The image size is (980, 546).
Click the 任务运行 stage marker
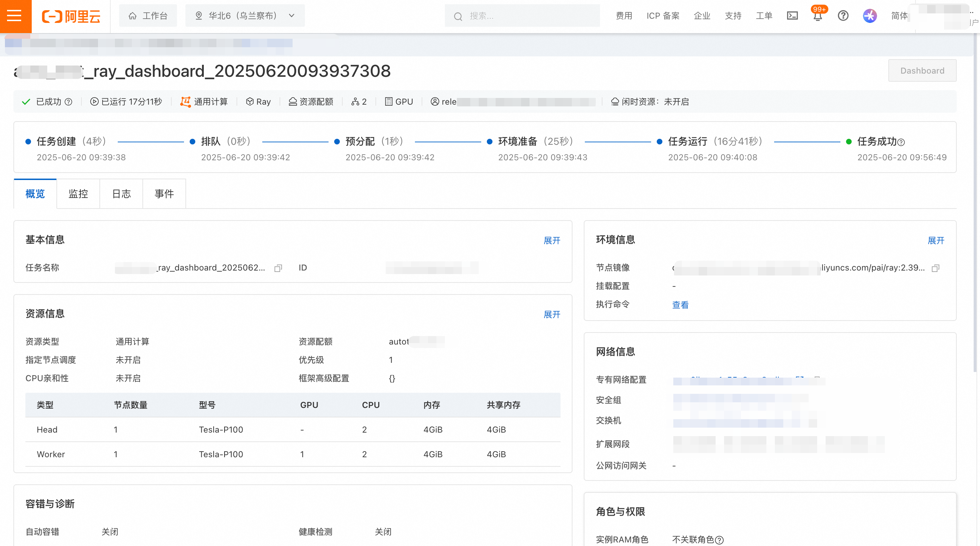click(x=660, y=142)
